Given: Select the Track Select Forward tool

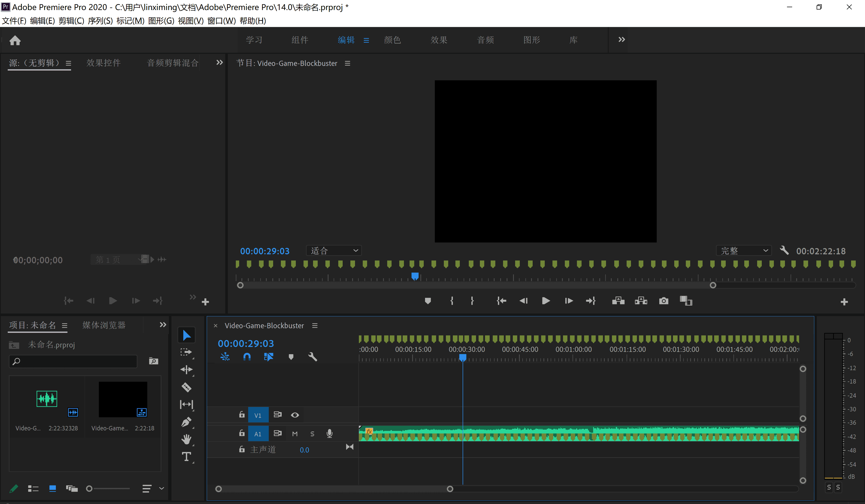Looking at the screenshot, I should point(186,353).
